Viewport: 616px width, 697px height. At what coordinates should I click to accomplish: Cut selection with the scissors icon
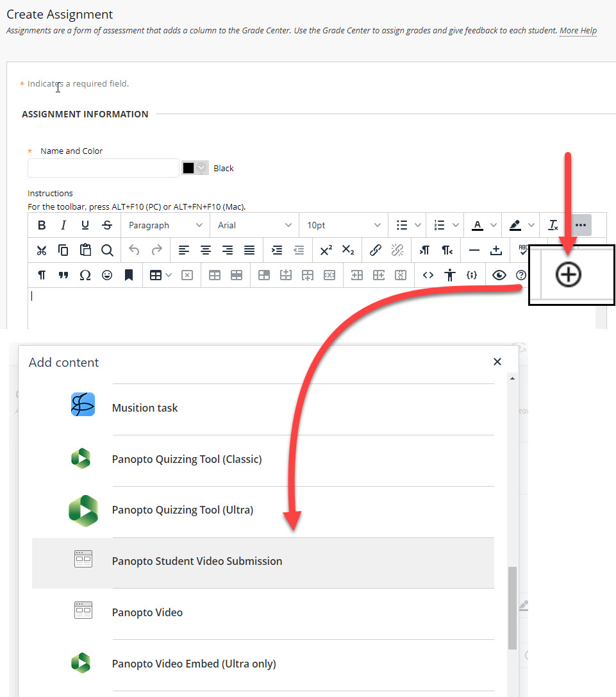tap(42, 250)
